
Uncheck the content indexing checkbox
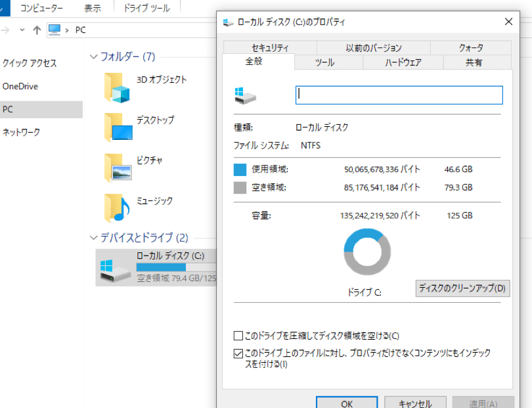[x=238, y=353]
